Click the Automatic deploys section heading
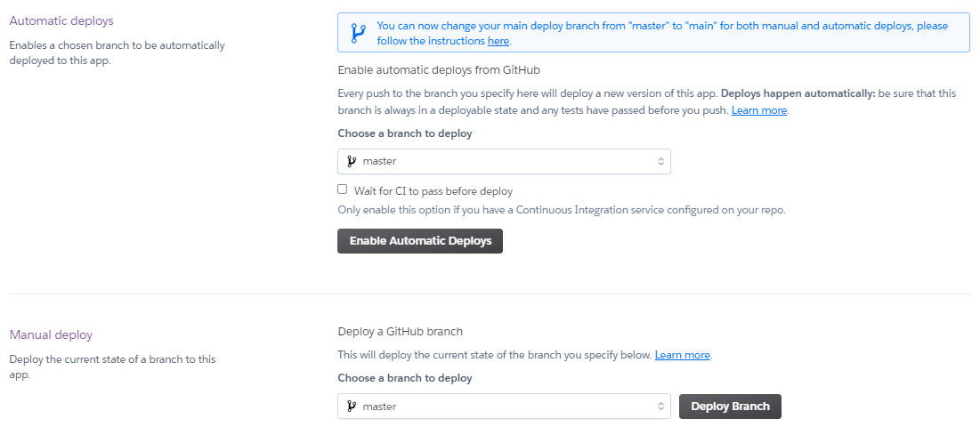This screenshot has height=435, width=980. click(62, 20)
